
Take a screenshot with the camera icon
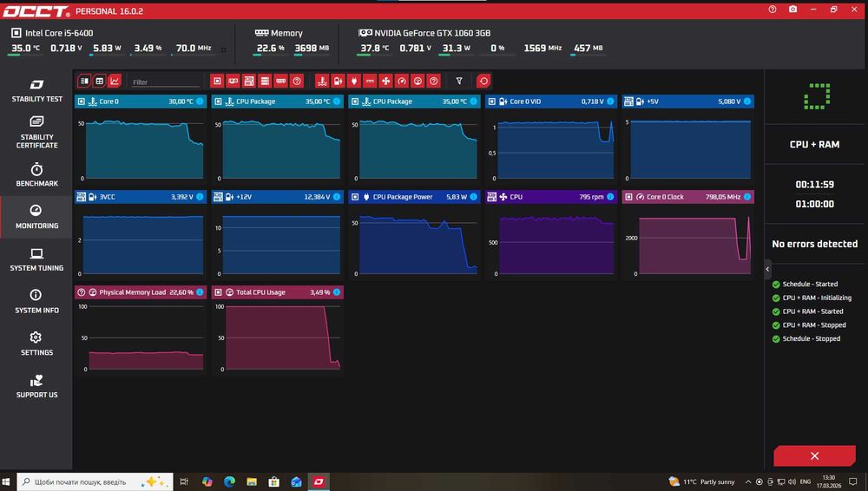(792, 10)
